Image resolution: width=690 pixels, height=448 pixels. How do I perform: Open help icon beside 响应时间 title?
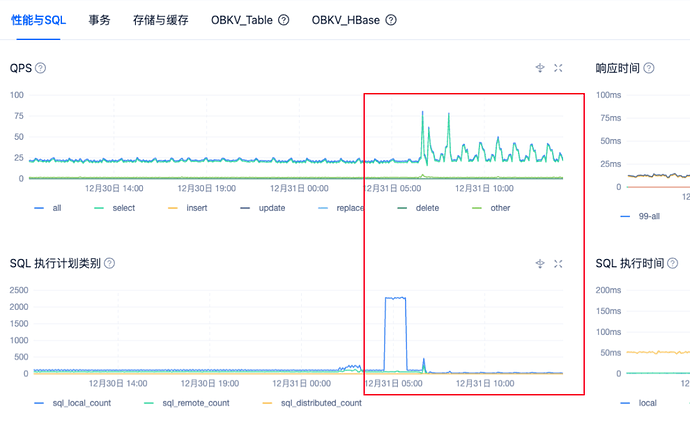[x=649, y=68]
